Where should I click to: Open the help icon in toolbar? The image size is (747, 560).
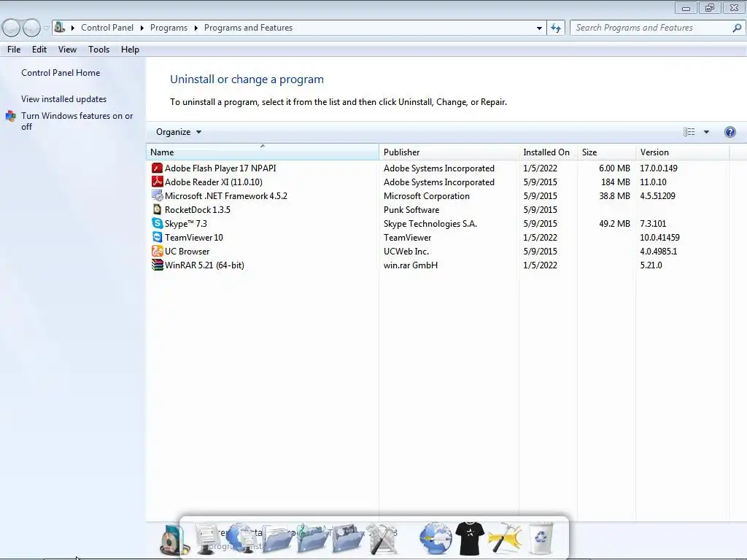click(729, 132)
